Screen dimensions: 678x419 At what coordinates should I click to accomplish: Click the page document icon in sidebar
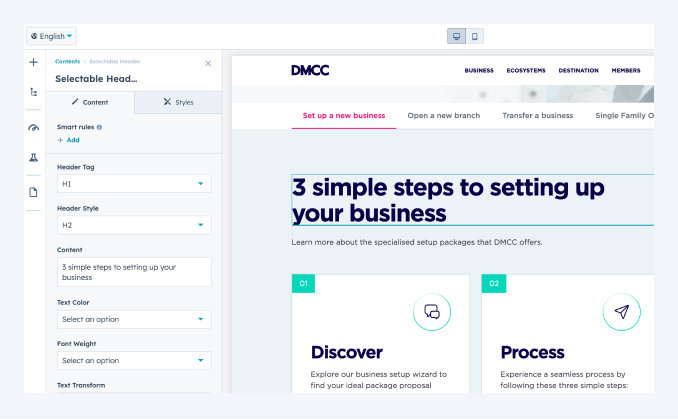tap(34, 192)
